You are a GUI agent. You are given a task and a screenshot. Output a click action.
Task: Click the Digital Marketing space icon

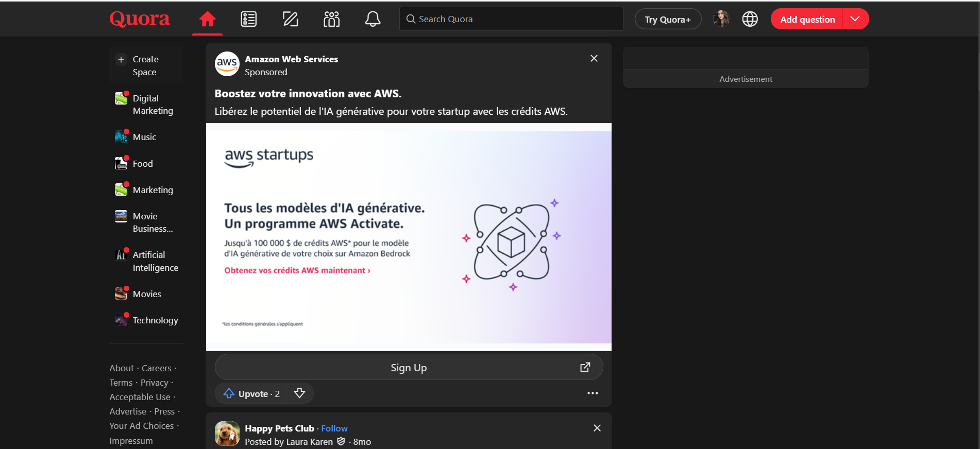[x=121, y=98]
